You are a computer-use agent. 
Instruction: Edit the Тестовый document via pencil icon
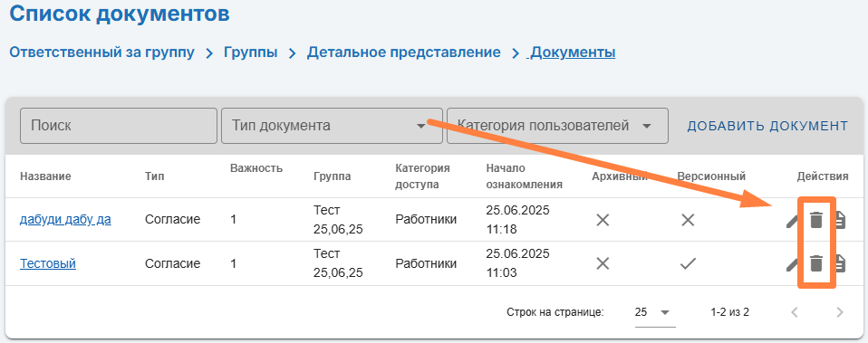click(x=792, y=264)
